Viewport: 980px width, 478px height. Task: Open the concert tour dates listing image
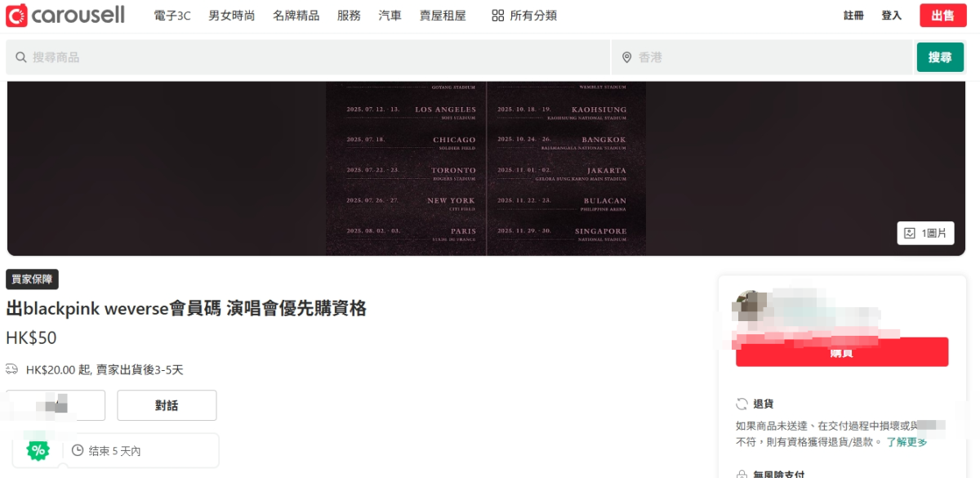tap(486, 168)
